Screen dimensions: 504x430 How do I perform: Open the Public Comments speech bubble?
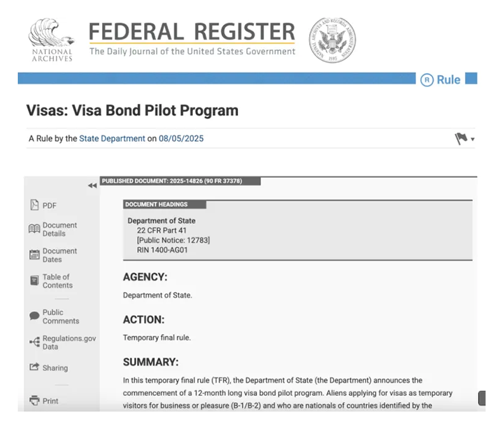coord(34,316)
